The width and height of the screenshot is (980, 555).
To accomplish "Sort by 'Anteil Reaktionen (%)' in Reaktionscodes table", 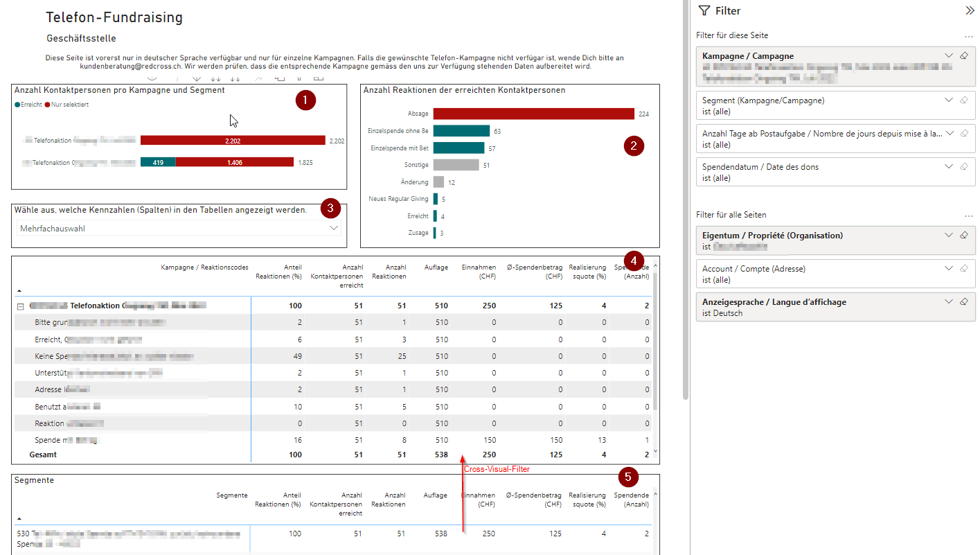I will pos(278,272).
